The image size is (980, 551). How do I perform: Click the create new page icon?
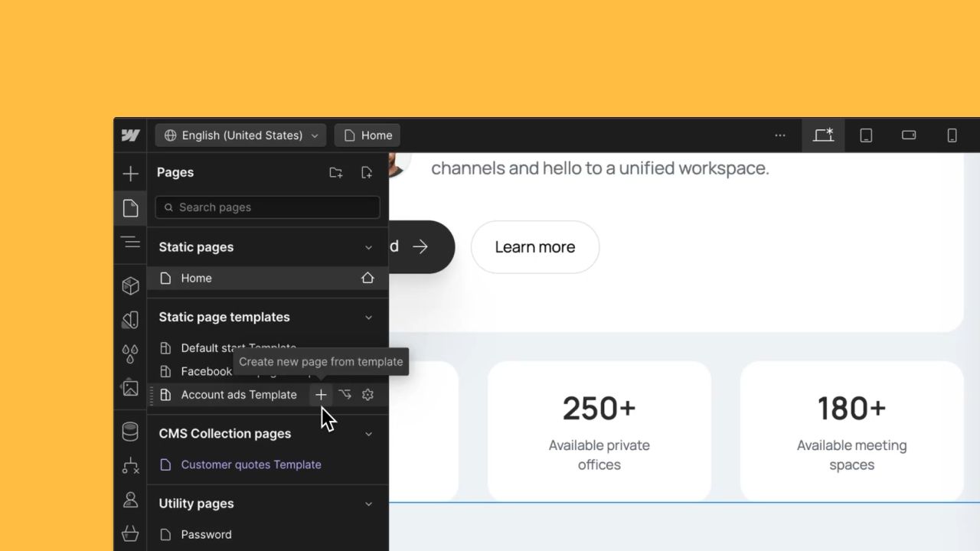click(367, 173)
